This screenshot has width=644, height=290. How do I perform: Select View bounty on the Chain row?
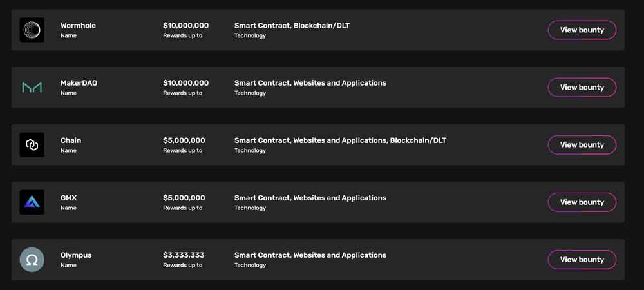pyautogui.click(x=582, y=144)
